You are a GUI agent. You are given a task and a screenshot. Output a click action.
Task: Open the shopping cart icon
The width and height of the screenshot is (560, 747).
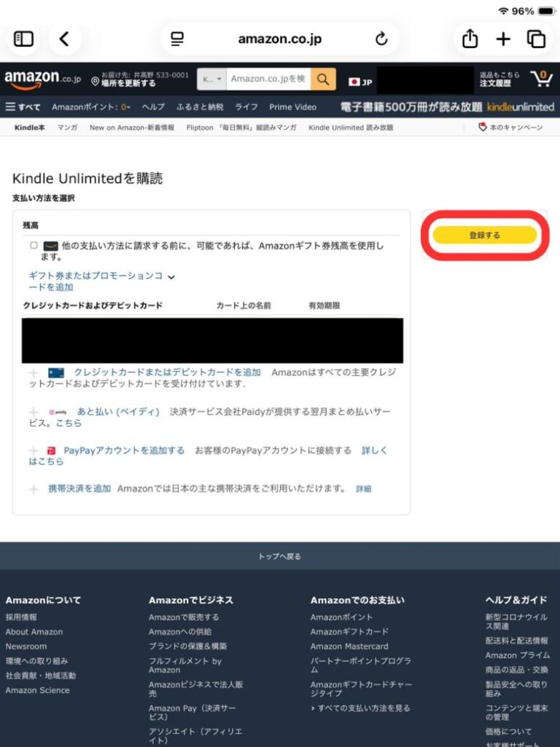point(541,79)
